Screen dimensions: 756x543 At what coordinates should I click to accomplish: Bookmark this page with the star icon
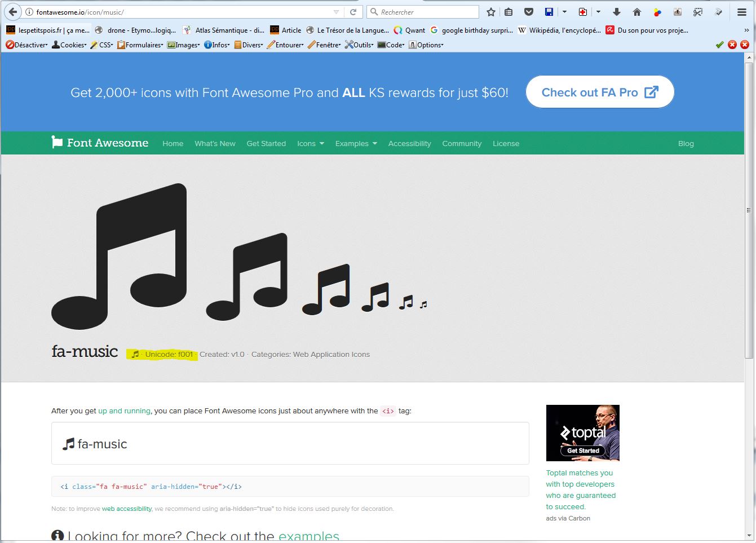(491, 12)
